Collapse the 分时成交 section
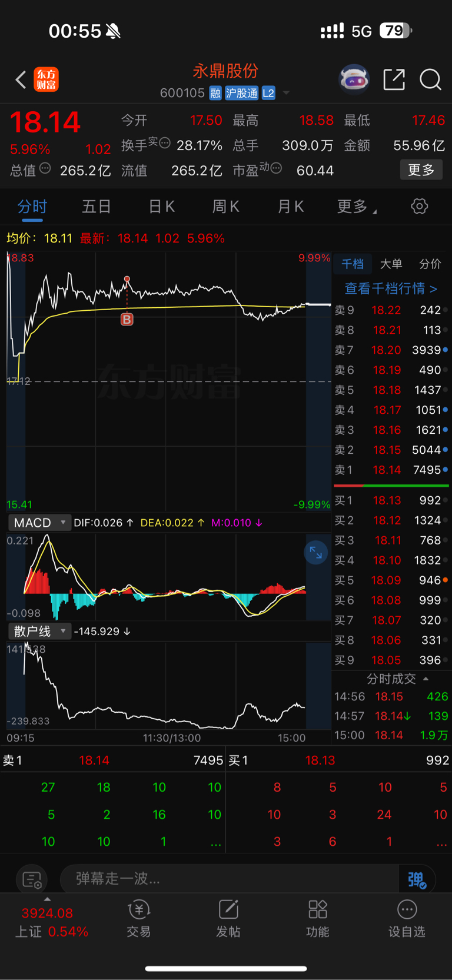 397,679
